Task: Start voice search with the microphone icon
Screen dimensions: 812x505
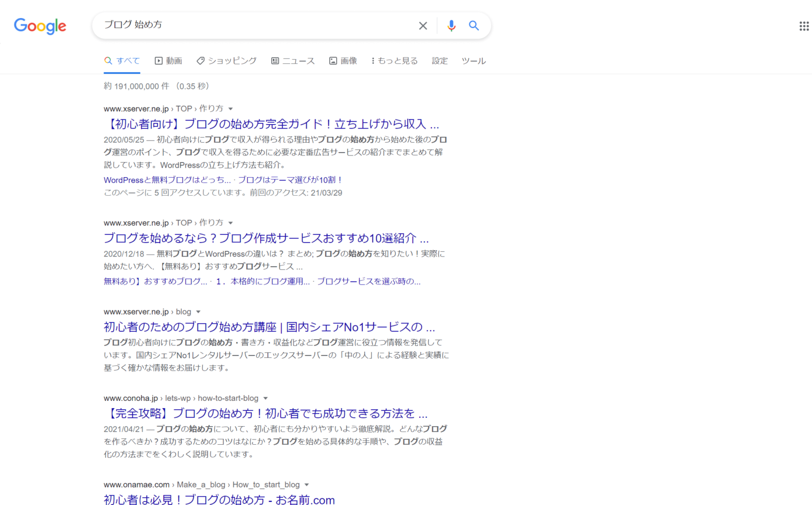Action: coord(451,25)
